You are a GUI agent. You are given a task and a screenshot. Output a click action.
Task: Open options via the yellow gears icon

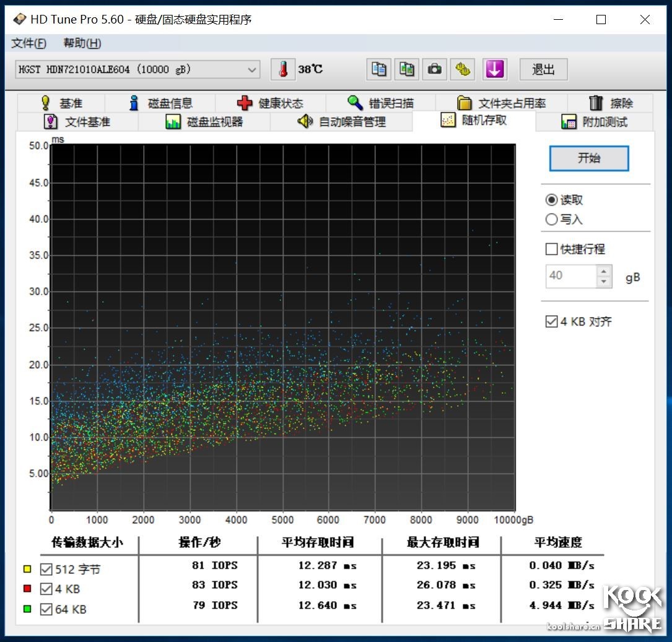[462, 69]
